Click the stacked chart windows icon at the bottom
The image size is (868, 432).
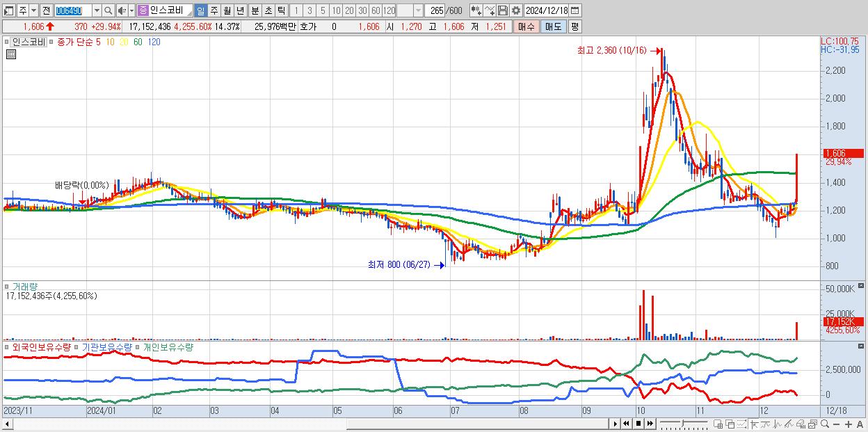click(812, 424)
